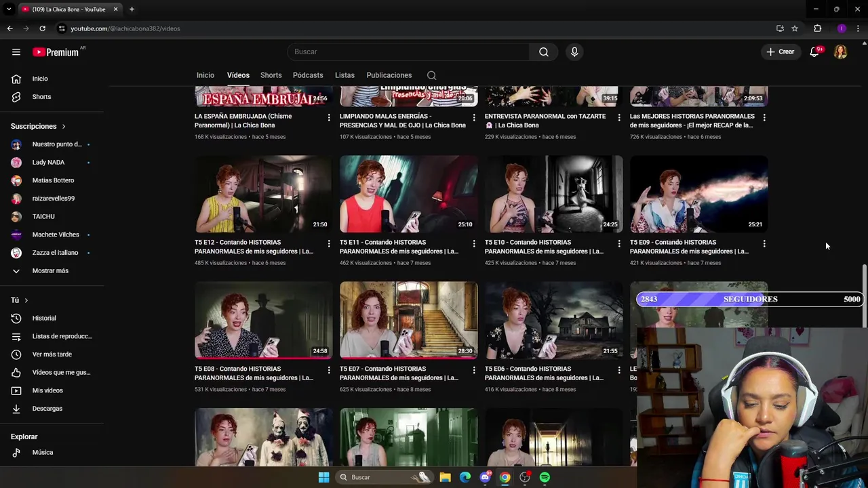This screenshot has height=488, width=868.
Task: Click the Crear button
Action: (780, 52)
